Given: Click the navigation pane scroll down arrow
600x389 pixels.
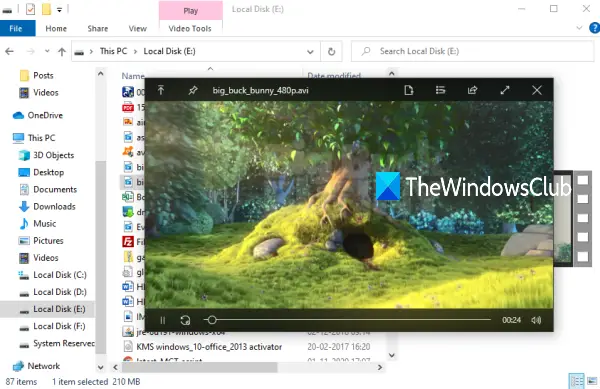Looking at the screenshot, I should click(101, 367).
